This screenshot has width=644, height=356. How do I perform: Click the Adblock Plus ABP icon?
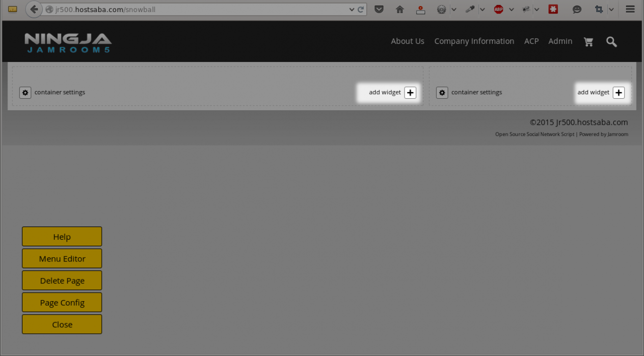coord(499,9)
